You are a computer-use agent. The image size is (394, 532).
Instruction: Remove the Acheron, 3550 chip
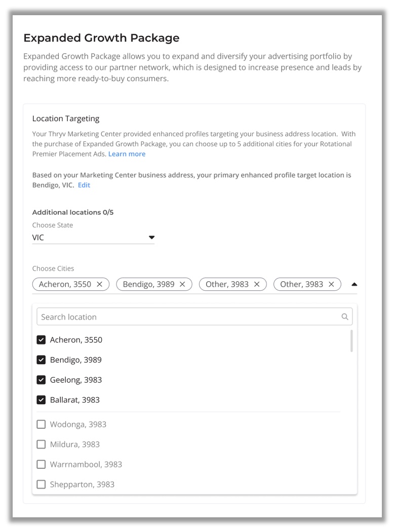click(x=100, y=284)
